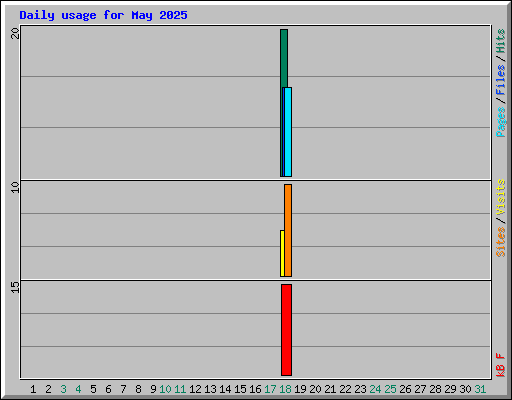Click day 26 on the x-axis
The width and height of the screenshot is (512, 400).
405,389
